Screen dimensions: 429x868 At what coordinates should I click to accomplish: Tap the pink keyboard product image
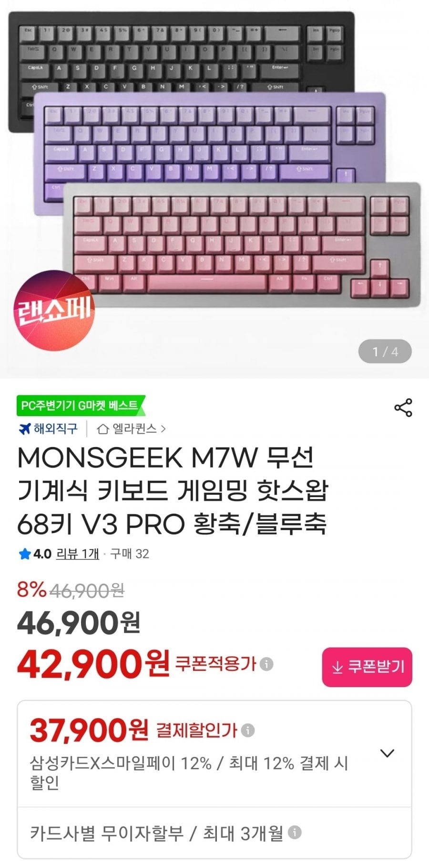(242, 244)
